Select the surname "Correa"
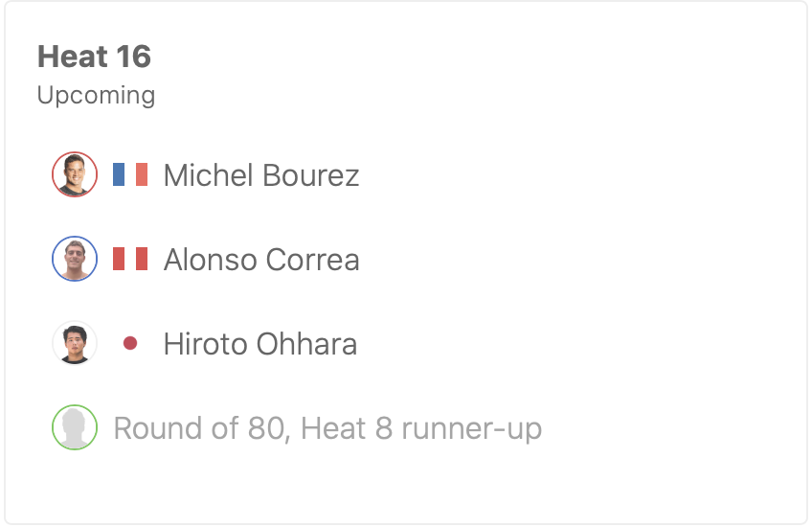The image size is (812, 527). (x=313, y=260)
